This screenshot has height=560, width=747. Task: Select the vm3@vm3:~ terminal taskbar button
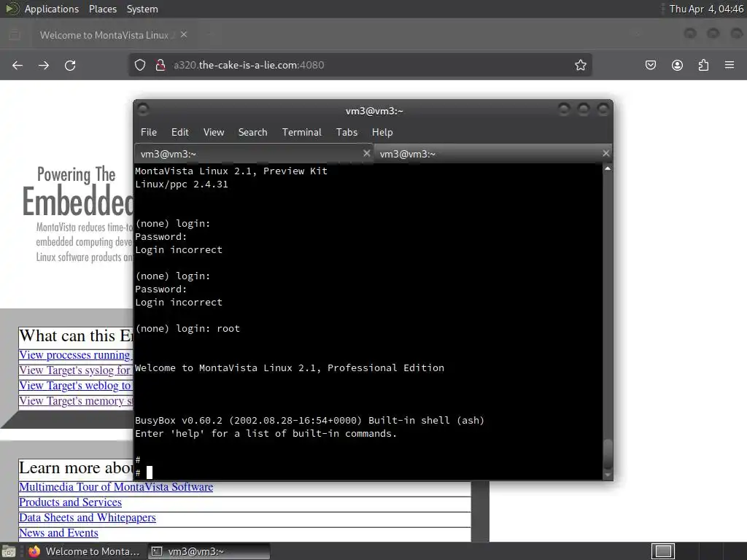(x=209, y=551)
